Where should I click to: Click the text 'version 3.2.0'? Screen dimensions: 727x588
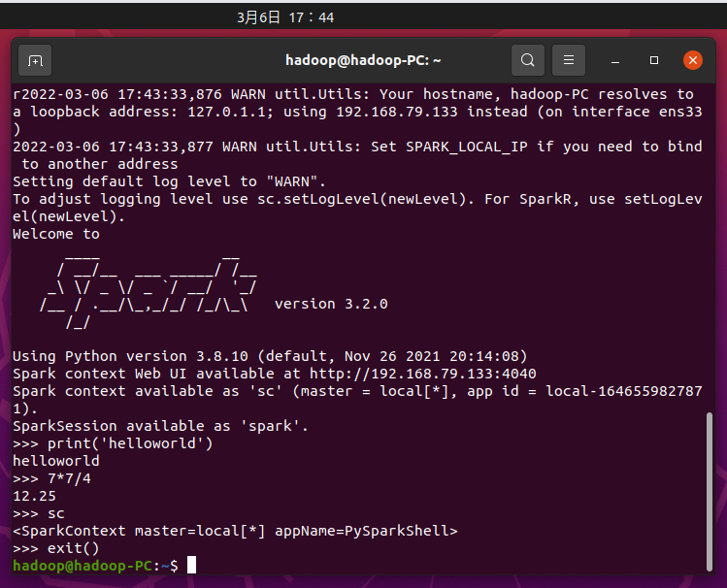tap(331, 304)
